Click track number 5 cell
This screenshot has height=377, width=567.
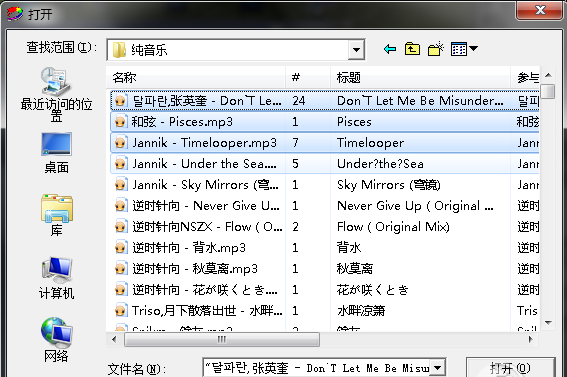pos(295,164)
